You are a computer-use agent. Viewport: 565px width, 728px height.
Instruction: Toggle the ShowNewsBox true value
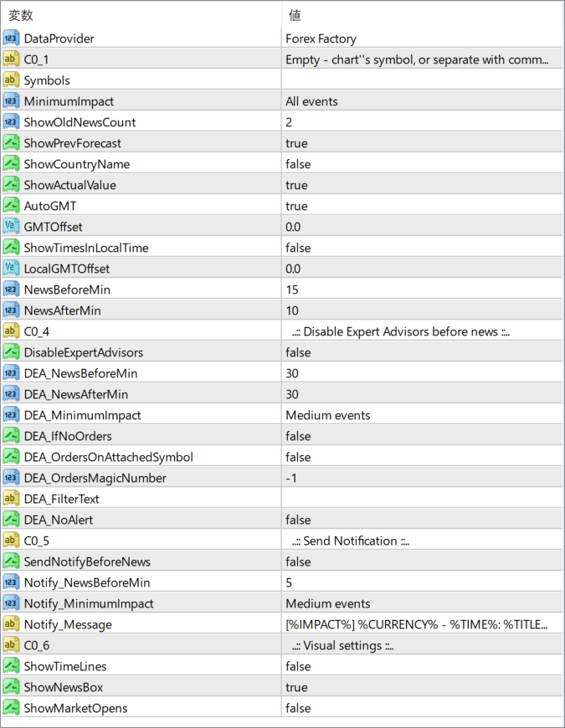tap(296, 687)
